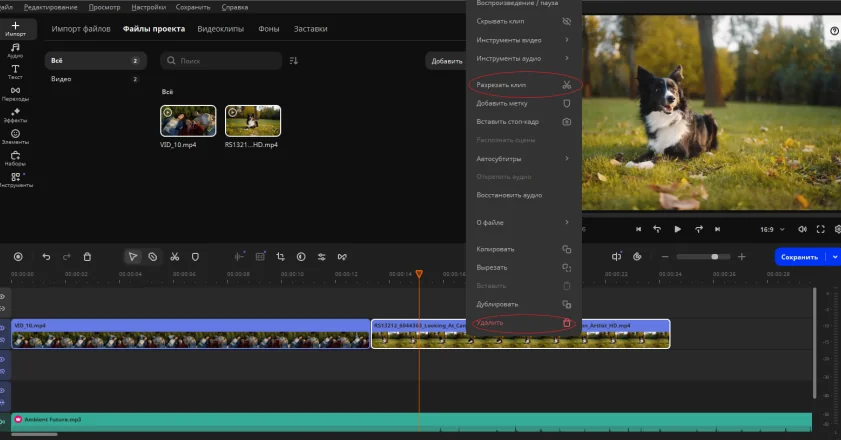
Task: Click the undo arrow in timeline toolbar
Action: coord(46,257)
